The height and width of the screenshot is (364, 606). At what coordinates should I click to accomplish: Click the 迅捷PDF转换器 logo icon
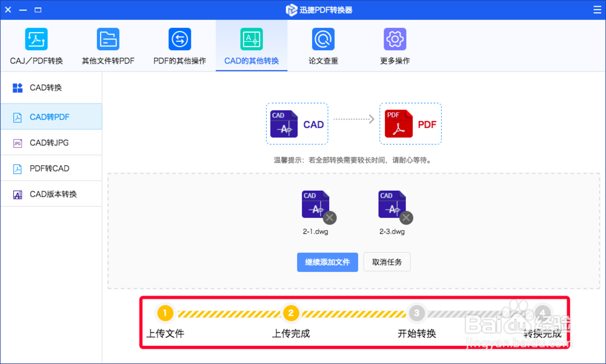pos(291,10)
